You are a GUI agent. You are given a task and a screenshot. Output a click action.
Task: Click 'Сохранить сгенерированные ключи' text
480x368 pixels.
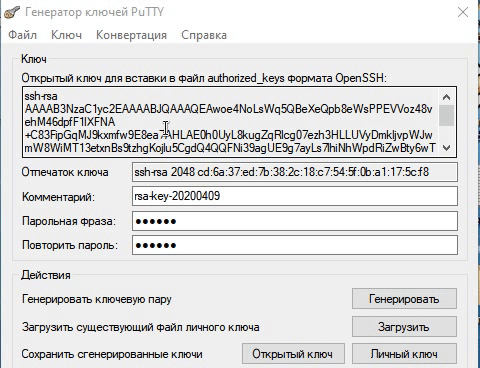tap(112, 354)
